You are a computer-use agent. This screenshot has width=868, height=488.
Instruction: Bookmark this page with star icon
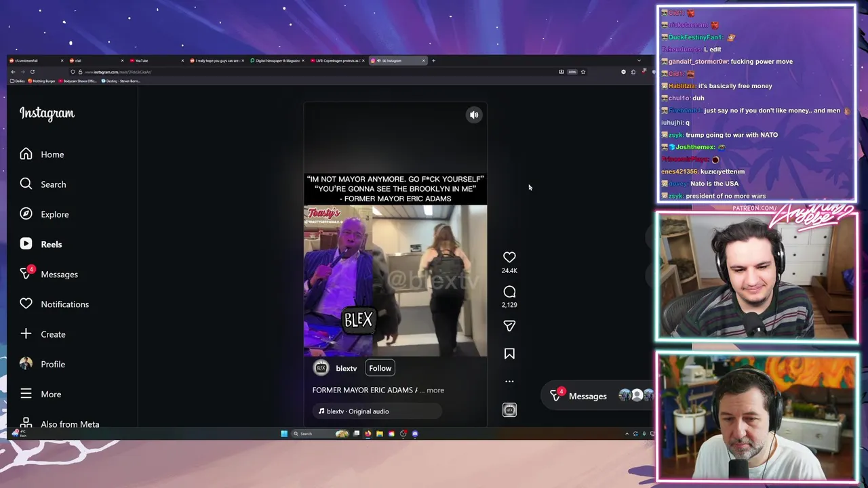583,72
